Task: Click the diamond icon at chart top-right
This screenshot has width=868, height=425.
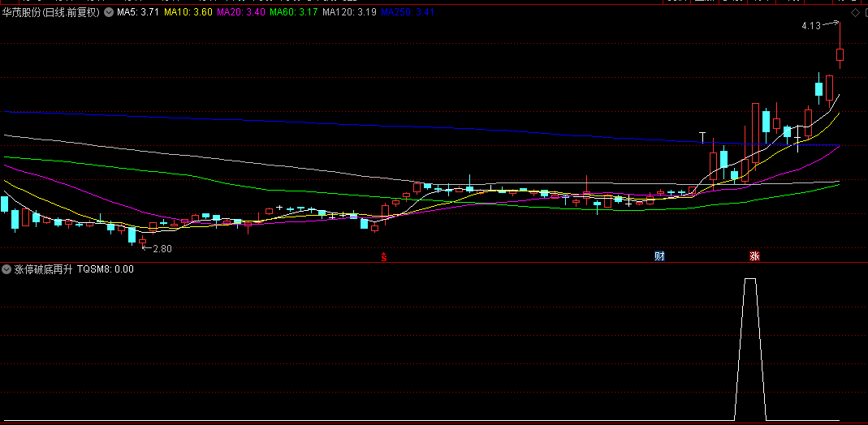Action: 854,12
